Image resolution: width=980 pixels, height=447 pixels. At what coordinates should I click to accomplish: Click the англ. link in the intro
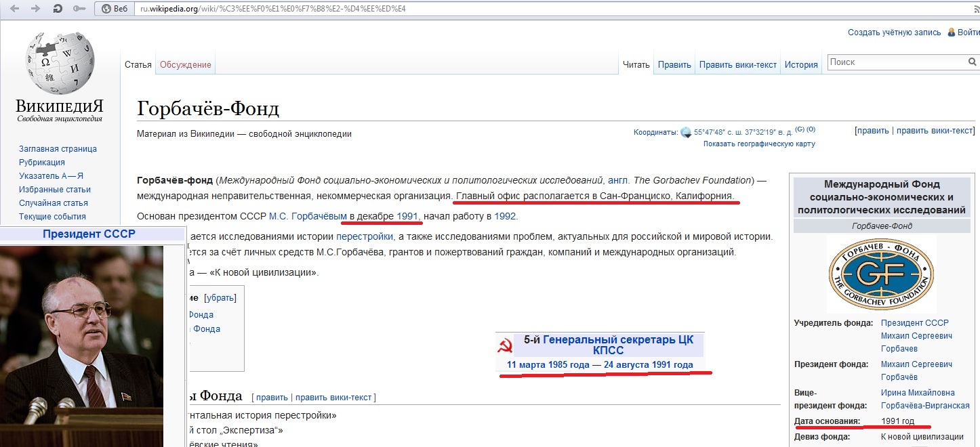(x=619, y=180)
